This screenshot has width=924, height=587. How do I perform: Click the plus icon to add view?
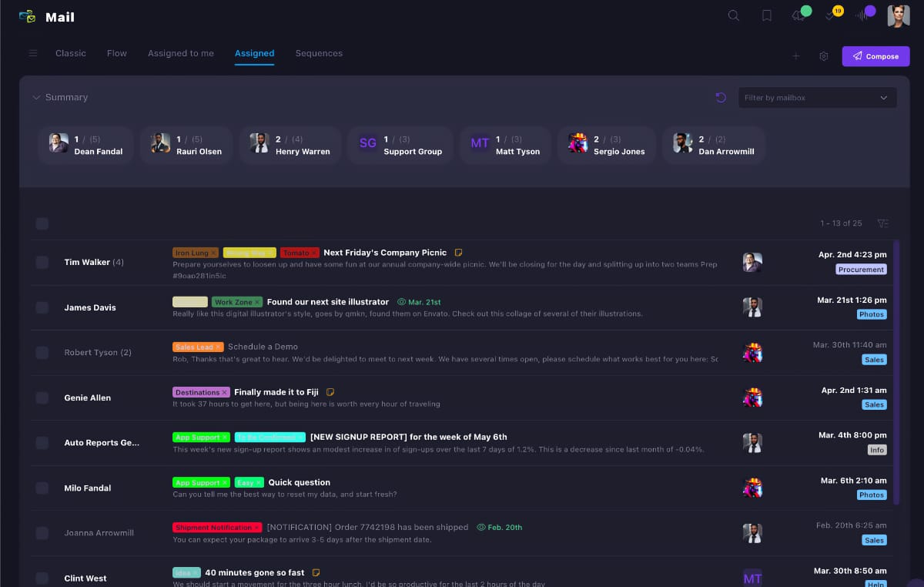[x=796, y=56]
